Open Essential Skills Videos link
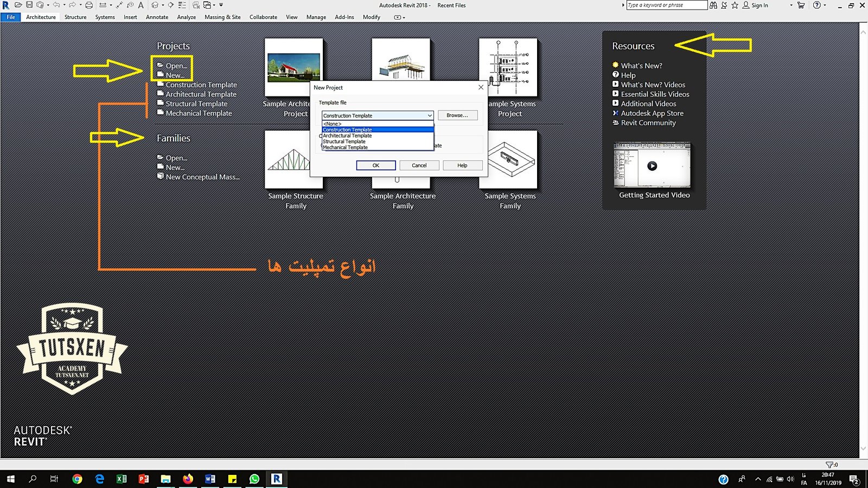Image resolution: width=868 pixels, height=488 pixels. pos(655,94)
